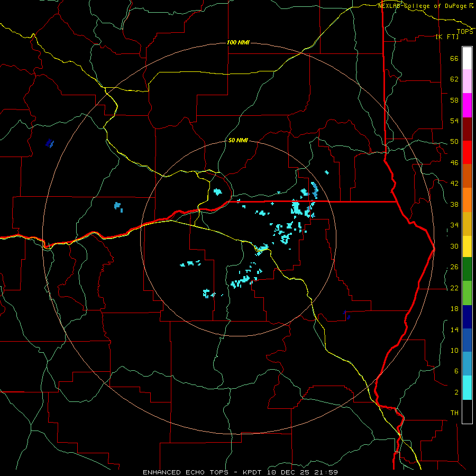Click the '18' legend value
The width and height of the screenshot is (476, 476).
tap(454, 309)
